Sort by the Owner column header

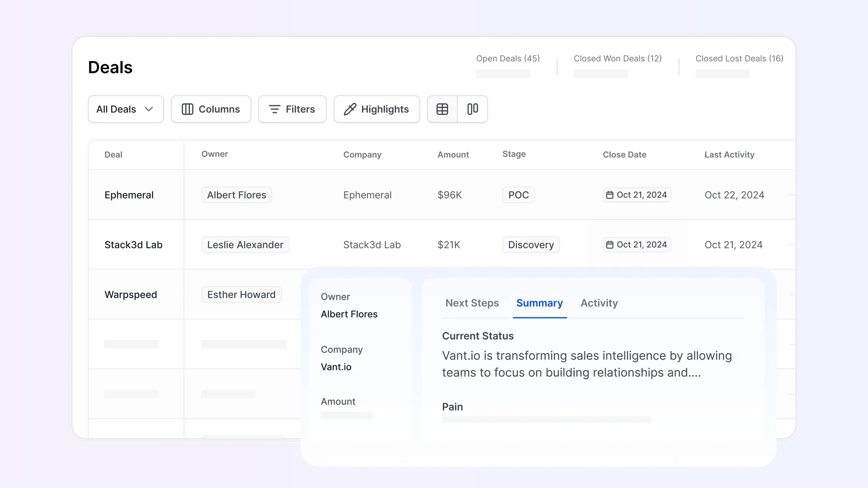pyautogui.click(x=214, y=154)
